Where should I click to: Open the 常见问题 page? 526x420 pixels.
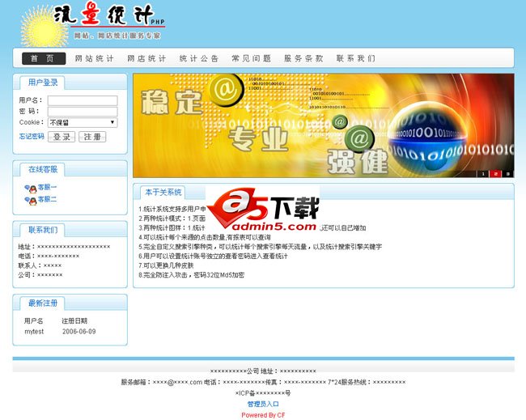251,58
